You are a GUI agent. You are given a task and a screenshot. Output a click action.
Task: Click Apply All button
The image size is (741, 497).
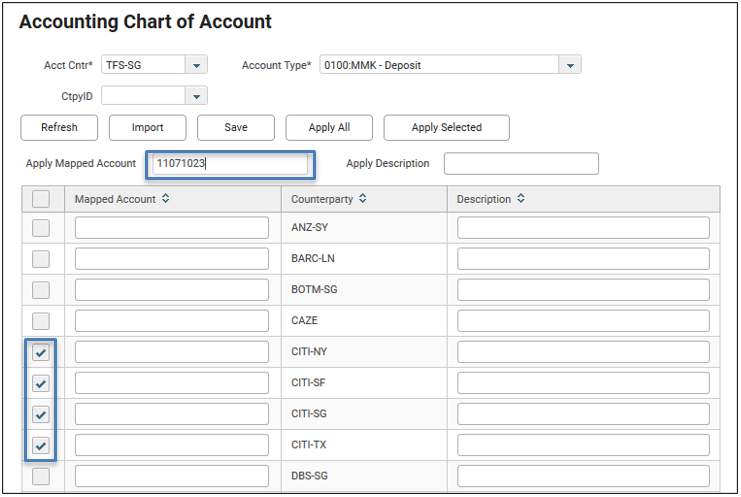(x=329, y=128)
